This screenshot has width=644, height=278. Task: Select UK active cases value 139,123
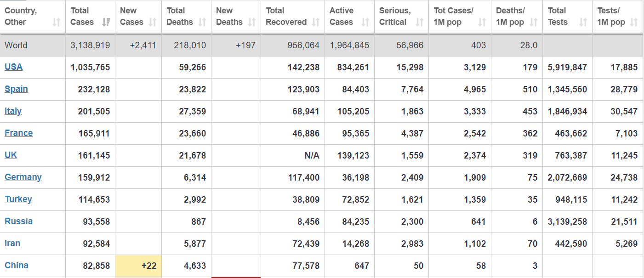click(x=353, y=155)
